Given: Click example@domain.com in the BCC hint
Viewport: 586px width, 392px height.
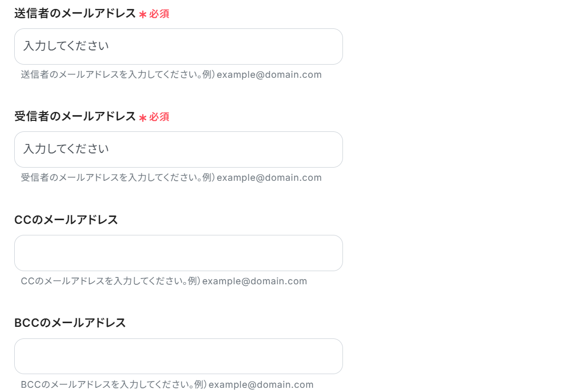Looking at the screenshot, I should click(261, 385).
